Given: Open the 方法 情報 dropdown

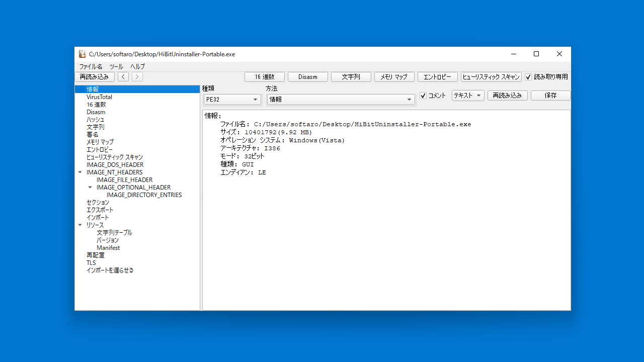Looking at the screenshot, I should [341, 100].
